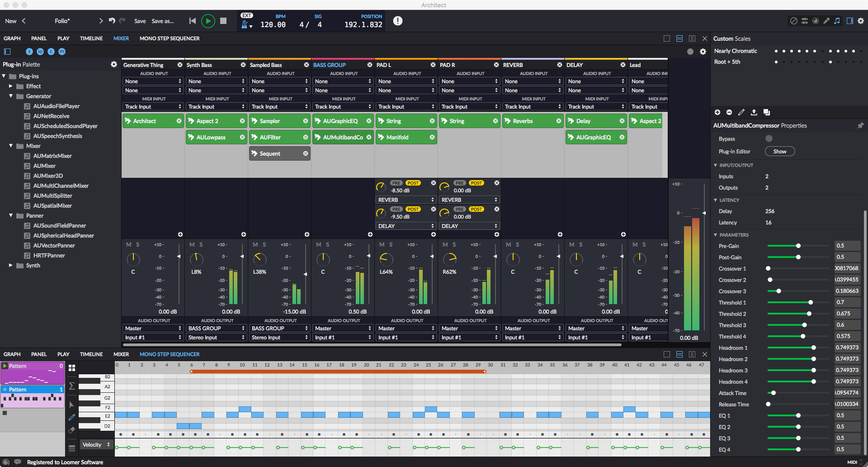The height and width of the screenshot is (467, 868).
Task: Open the Plug-in Palette gear settings
Action: pyautogui.click(x=114, y=64)
